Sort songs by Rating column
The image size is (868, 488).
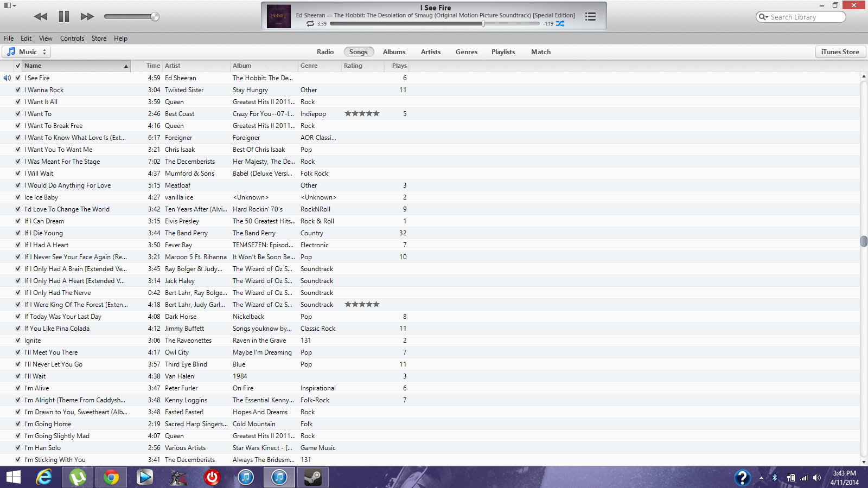[x=362, y=66]
